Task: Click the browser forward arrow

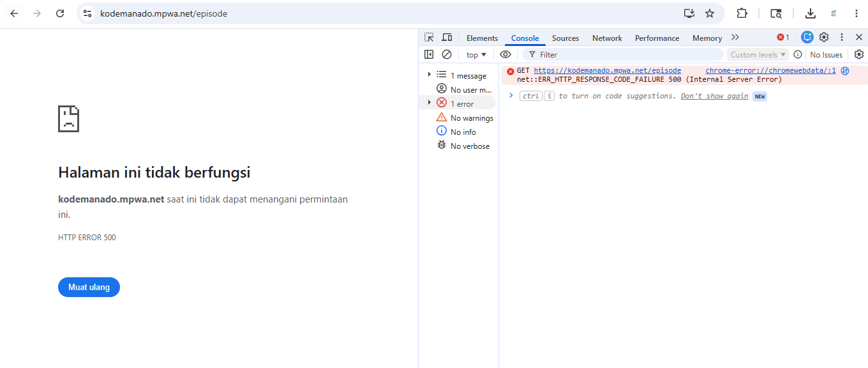Action: point(37,13)
